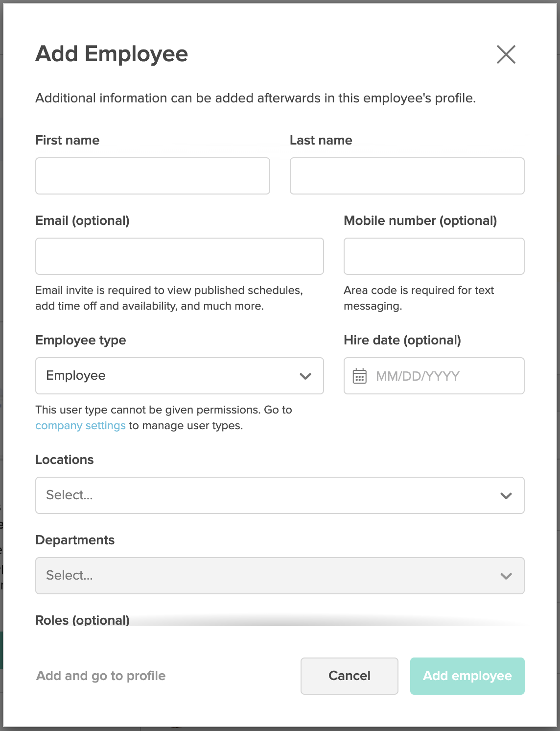Viewport: 560px width, 731px height.
Task: Click the Departments Select... field
Action: coord(264,576)
